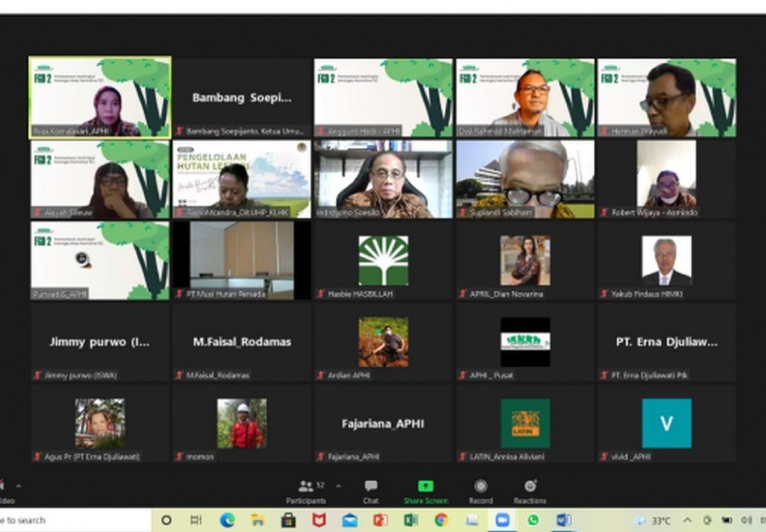Show hidden system tray icons
This screenshot has height=532, width=766.
(x=688, y=520)
